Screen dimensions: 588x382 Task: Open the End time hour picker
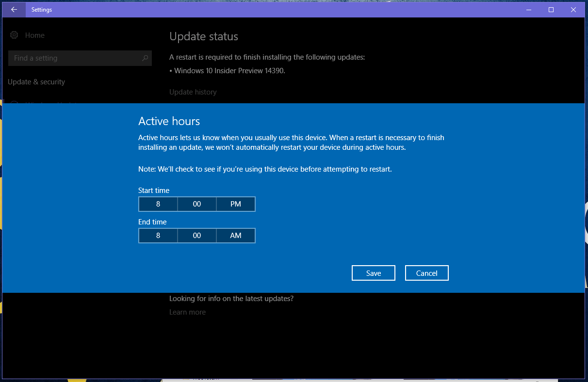158,236
